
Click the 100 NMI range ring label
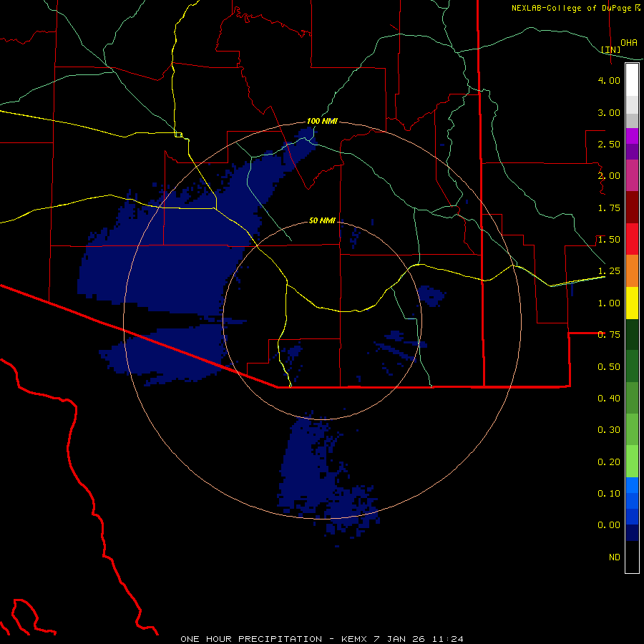(x=322, y=121)
